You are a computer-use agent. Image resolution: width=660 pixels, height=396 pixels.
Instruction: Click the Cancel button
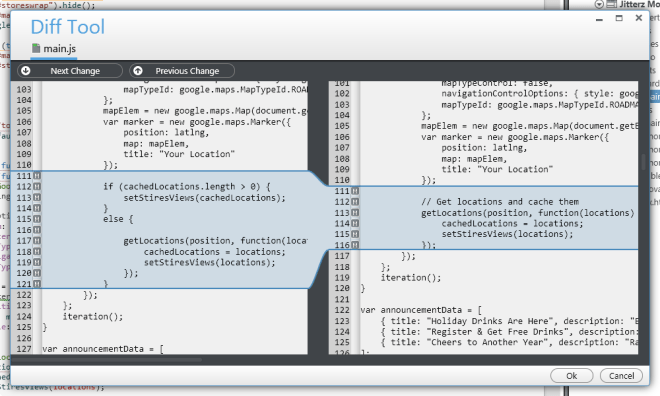[x=621, y=376]
